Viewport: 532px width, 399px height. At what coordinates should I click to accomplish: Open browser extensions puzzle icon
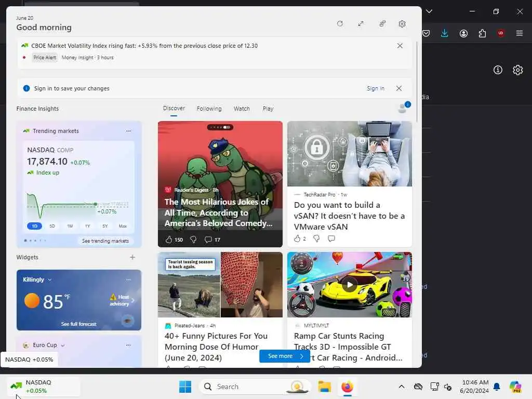pyautogui.click(x=482, y=33)
